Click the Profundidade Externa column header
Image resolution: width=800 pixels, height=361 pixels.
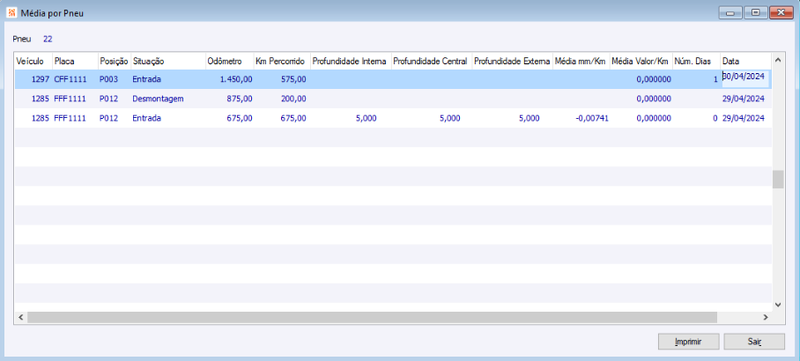coord(512,61)
